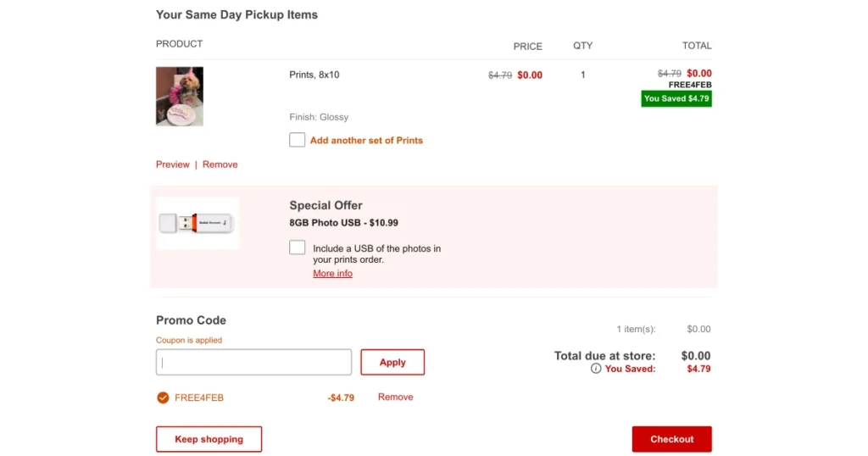Click the green You Saved $4.79 badge
Screen dimensions: 868x456
pos(676,98)
